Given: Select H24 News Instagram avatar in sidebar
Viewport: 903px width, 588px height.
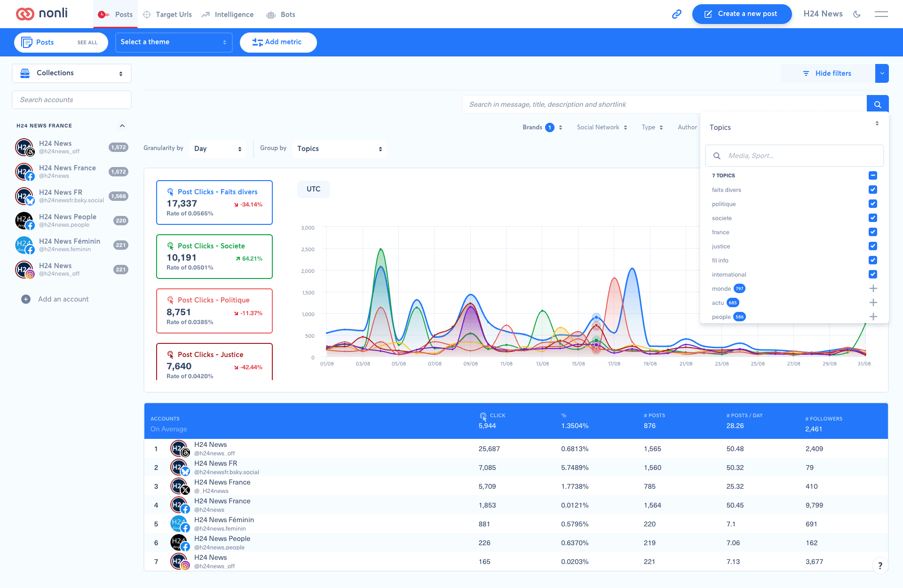Looking at the screenshot, I should coord(24,270).
